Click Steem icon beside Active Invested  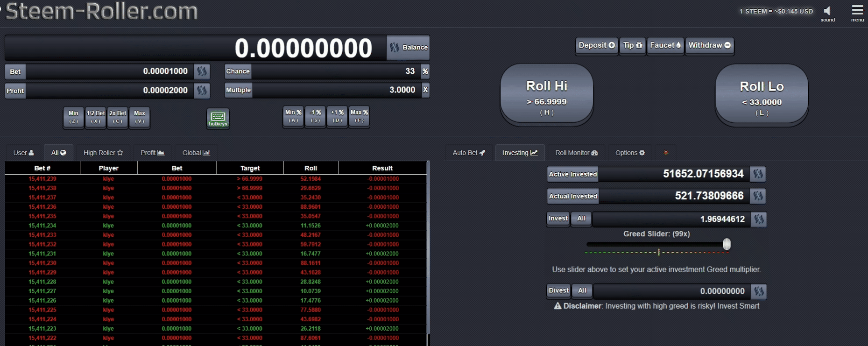coord(758,174)
